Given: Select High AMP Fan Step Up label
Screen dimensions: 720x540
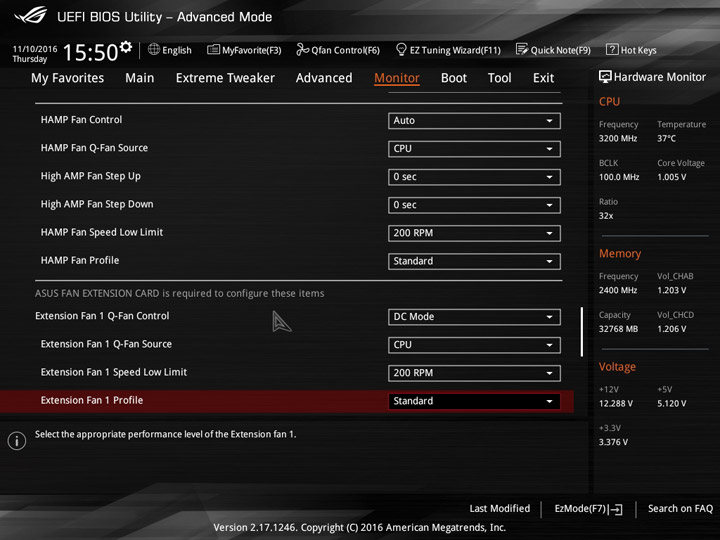Looking at the screenshot, I should click(90, 176).
